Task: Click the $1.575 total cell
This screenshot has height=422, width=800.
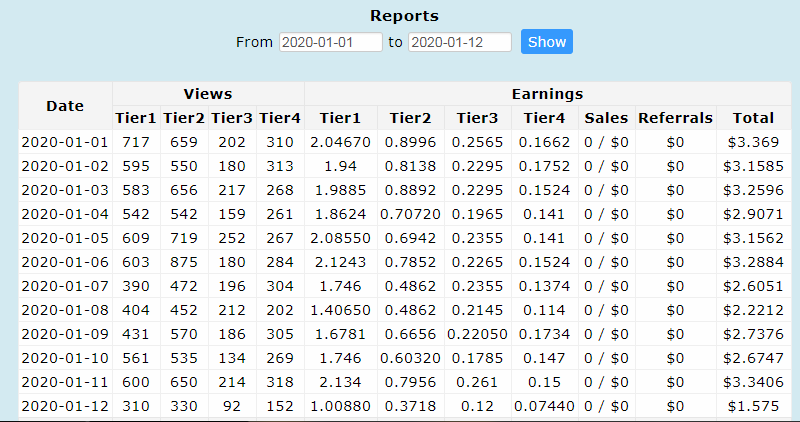Action: tap(754, 406)
